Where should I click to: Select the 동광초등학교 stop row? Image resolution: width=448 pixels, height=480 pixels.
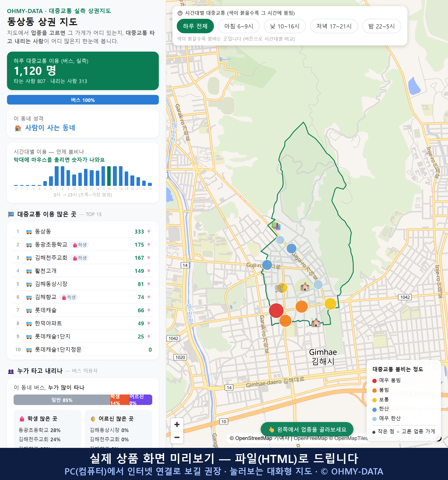coord(83,245)
